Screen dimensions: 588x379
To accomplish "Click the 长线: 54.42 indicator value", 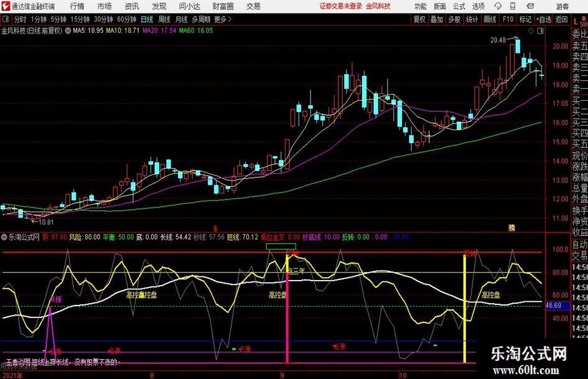I will coord(175,237).
